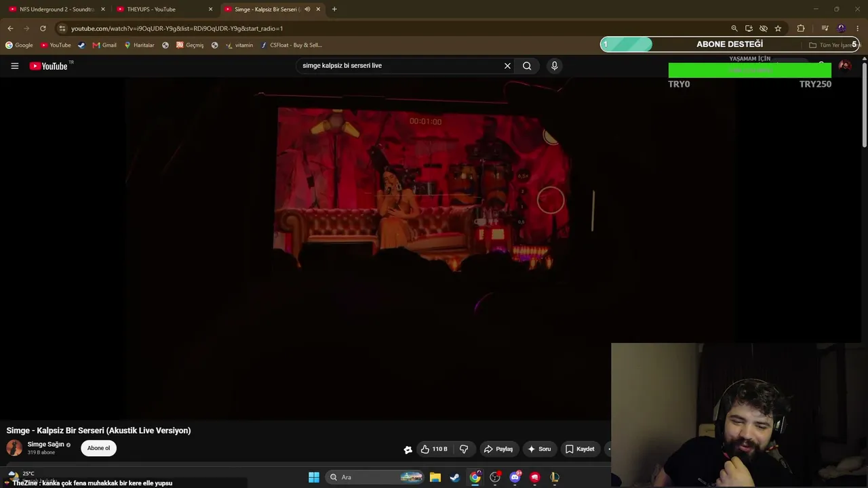868x488 pixels.
Task: Ask about the video with Soru button
Action: (x=540, y=449)
